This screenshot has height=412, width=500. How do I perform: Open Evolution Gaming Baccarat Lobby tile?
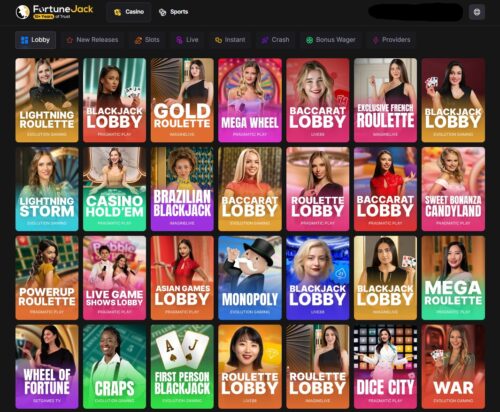[x=250, y=189]
